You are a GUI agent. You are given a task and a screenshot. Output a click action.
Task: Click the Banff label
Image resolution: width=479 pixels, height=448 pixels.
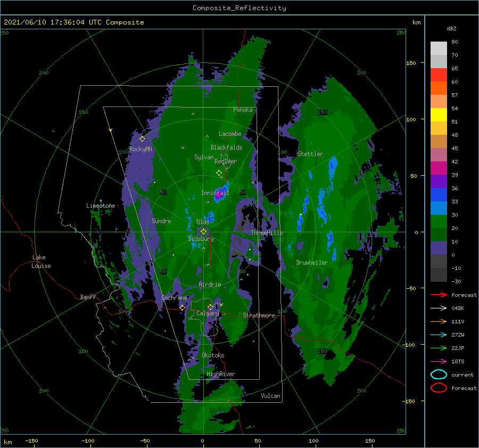click(x=88, y=297)
